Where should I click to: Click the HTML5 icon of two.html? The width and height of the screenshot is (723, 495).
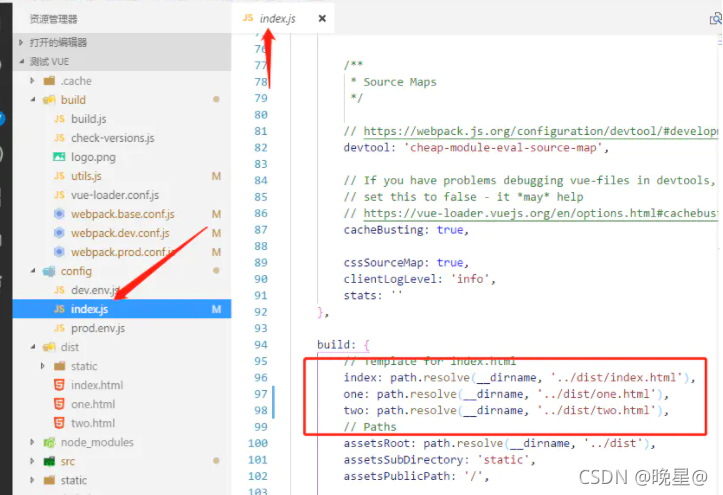tap(59, 423)
